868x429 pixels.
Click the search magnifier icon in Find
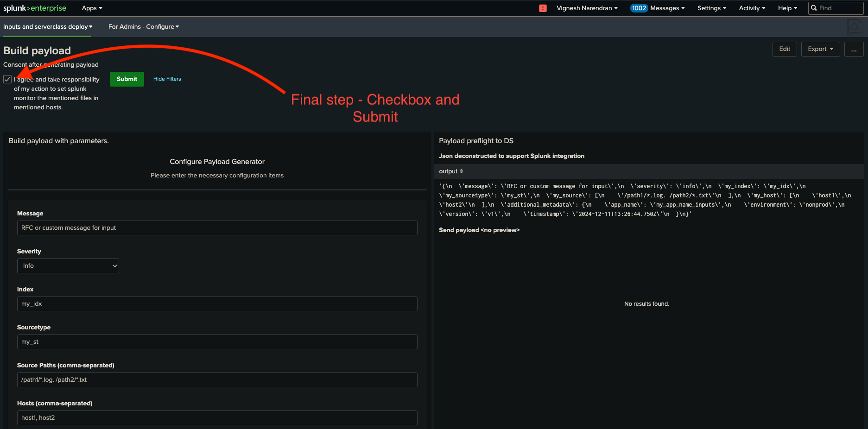[814, 8]
